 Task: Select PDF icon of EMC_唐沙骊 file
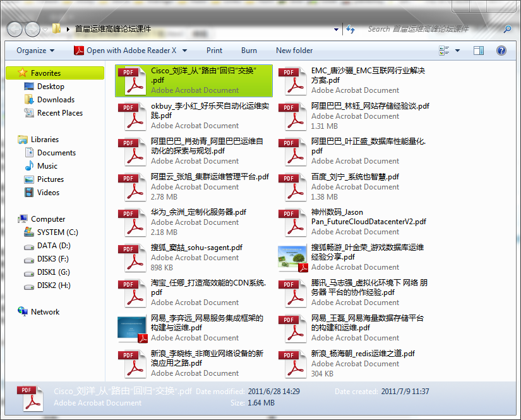292,81
